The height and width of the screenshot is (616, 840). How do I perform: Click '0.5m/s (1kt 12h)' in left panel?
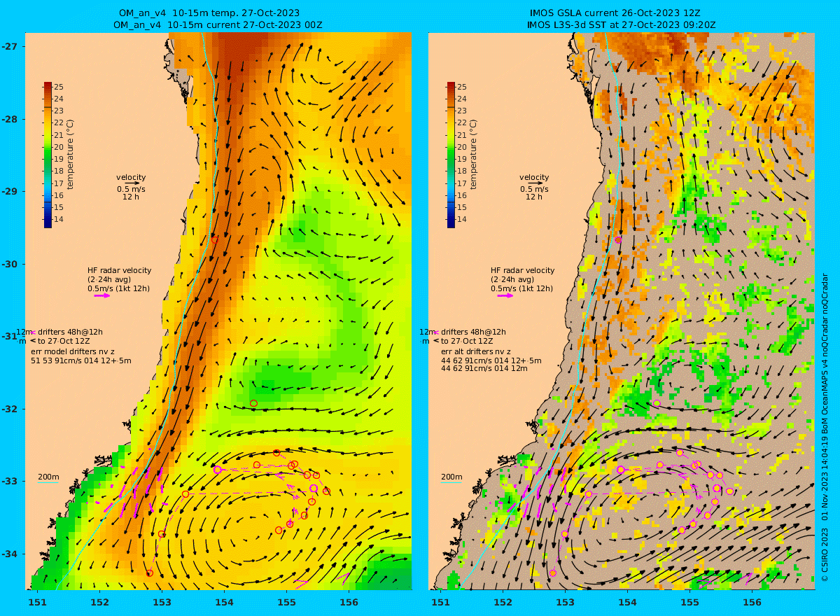click(x=118, y=288)
